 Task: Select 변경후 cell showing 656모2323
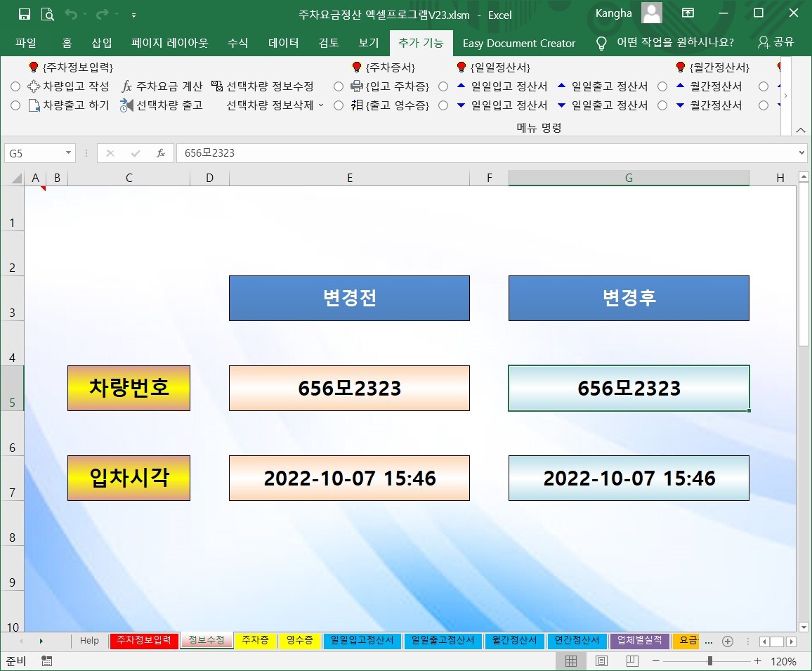tap(629, 388)
